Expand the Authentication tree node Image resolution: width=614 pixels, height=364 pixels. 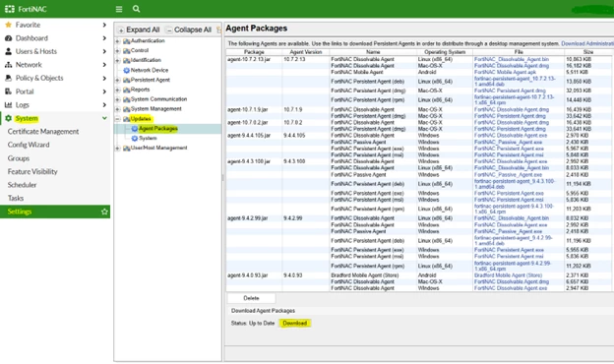click(117, 40)
